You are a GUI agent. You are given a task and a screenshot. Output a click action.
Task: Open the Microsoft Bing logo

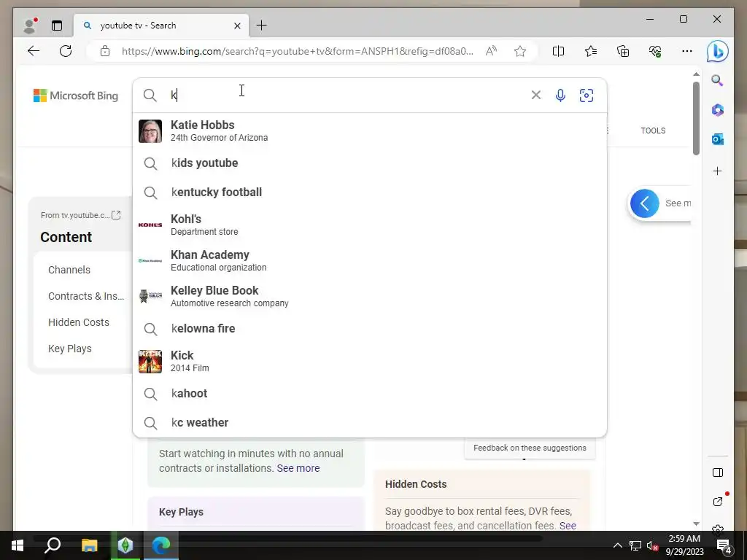(76, 96)
